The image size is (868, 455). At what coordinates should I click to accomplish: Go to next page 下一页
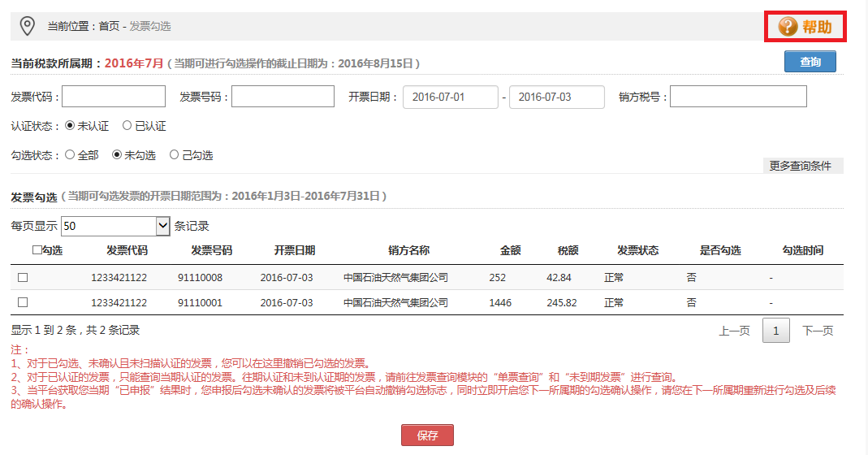pyautogui.click(x=818, y=331)
